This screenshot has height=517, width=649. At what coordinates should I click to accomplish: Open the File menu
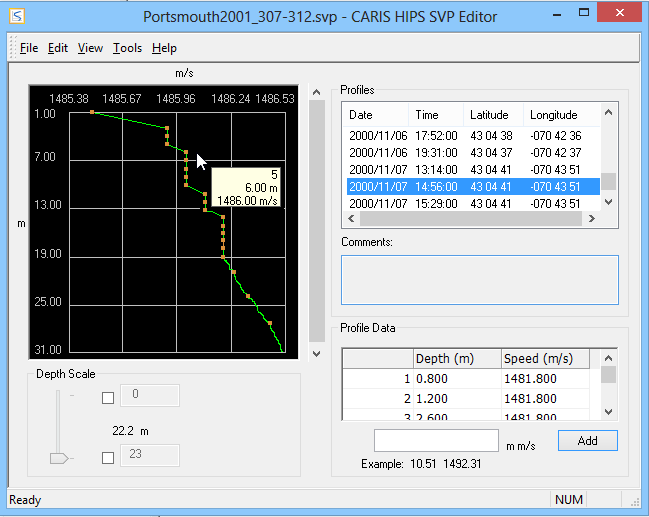(29, 48)
